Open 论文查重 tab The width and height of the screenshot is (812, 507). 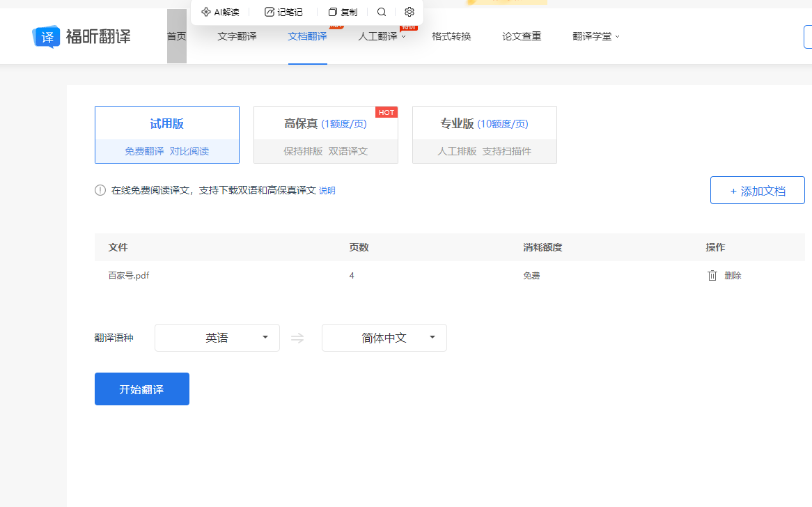click(x=522, y=36)
